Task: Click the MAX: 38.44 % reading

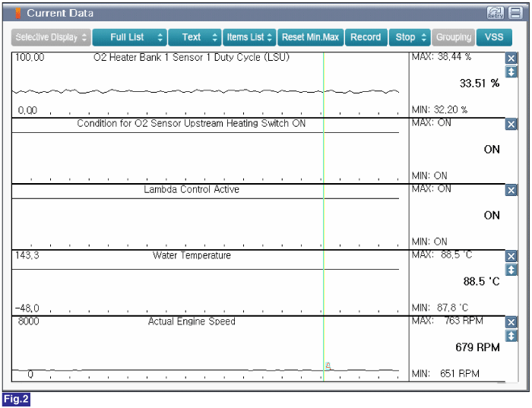Action: click(x=442, y=57)
